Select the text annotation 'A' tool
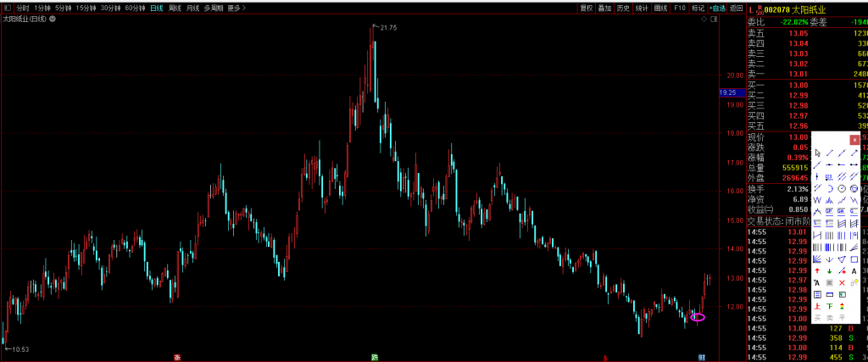This screenshot has height=362, width=868. (x=854, y=270)
